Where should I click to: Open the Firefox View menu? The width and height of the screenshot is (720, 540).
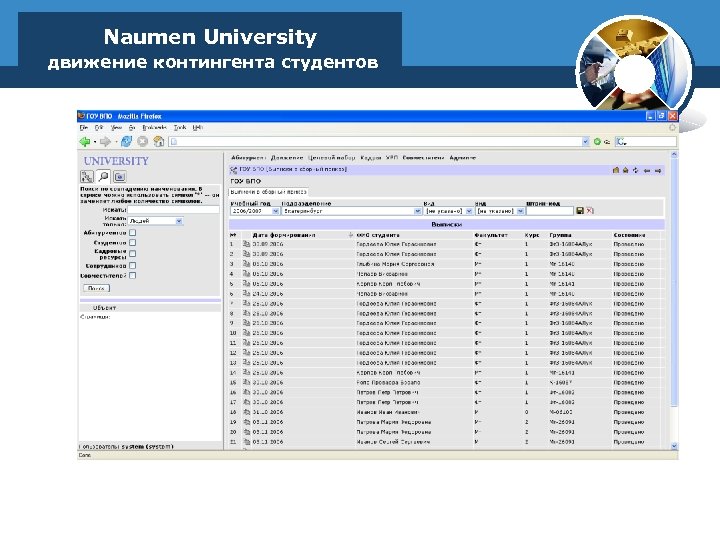click(x=116, y=127)
